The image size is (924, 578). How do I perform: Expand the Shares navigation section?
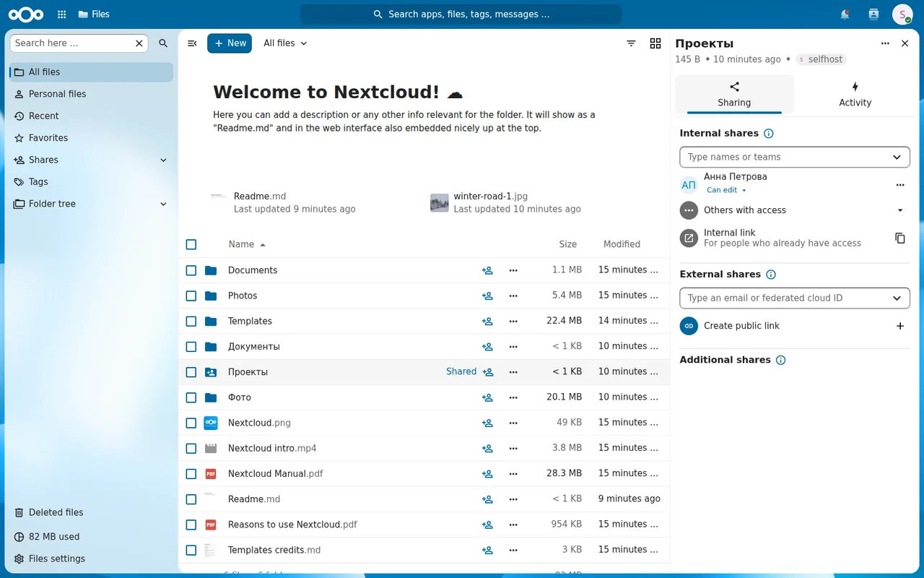pyautogui.click(x=163, y=160)
